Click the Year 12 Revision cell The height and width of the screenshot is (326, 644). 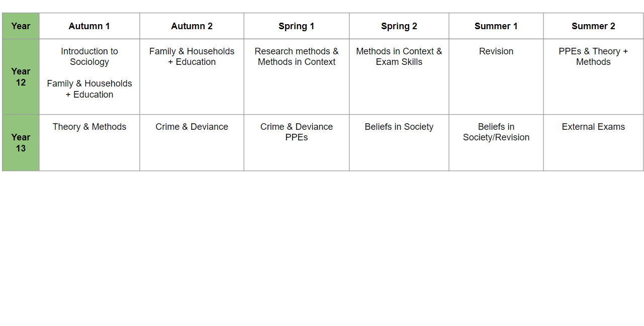[496, 76]
